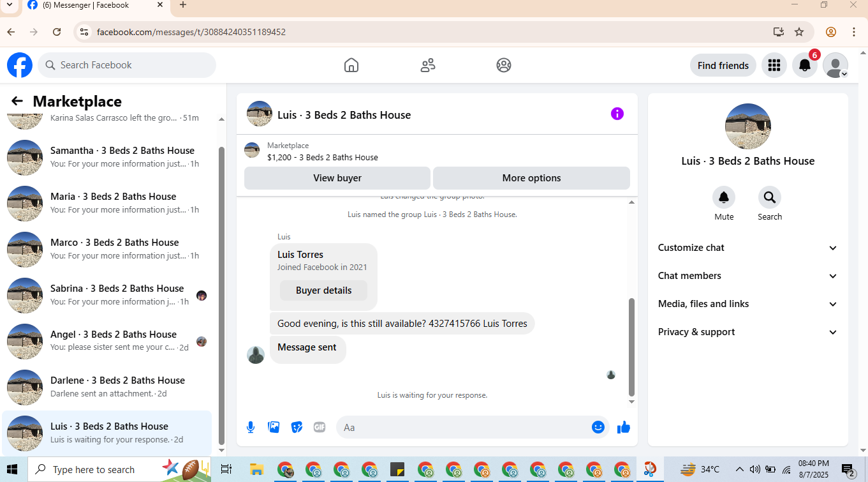
Task: Open the Marco · 3 Beds 2 Baths House chat
Action: click(x=107, y=250)
